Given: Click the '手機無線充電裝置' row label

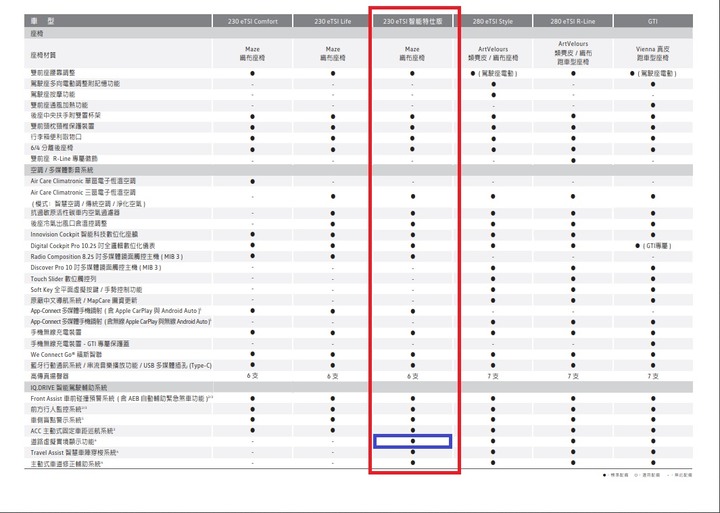Looking at the screenshot, I should coord(56,332).
